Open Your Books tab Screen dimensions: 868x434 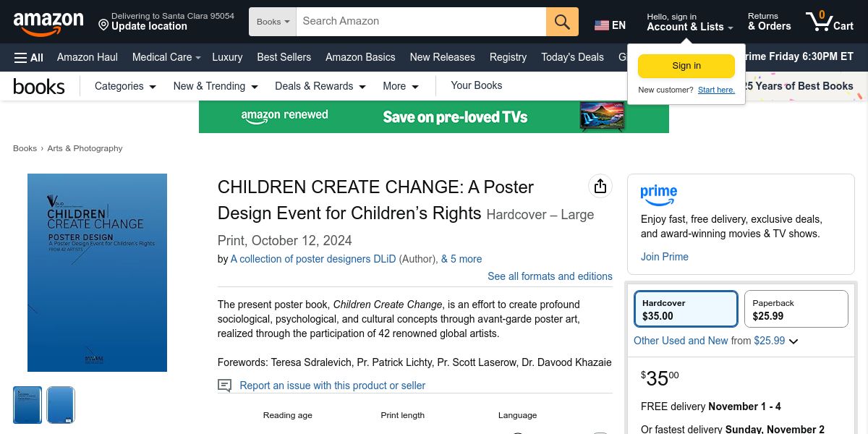click(x=477, y=85)
